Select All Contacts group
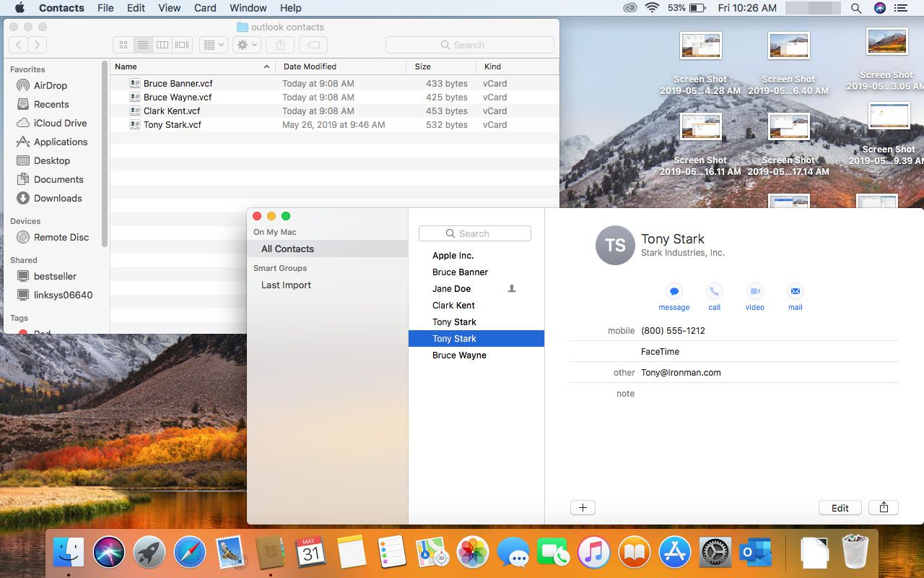Image resolution: width=924 pixels, height=578 pixels. [327, 249]
